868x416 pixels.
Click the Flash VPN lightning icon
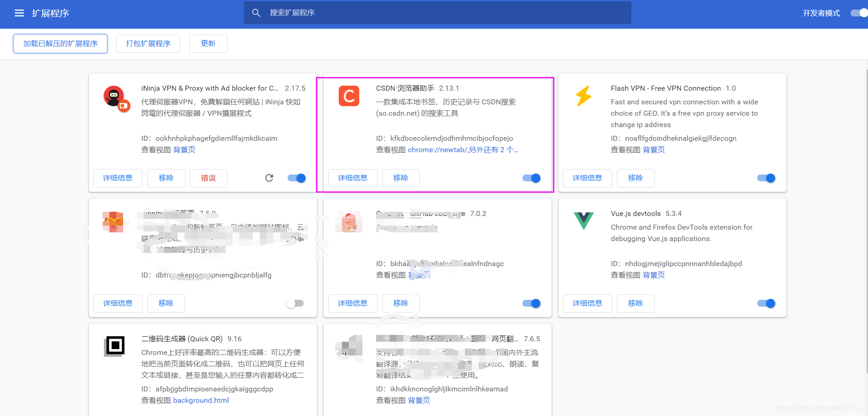pos(584,97)
